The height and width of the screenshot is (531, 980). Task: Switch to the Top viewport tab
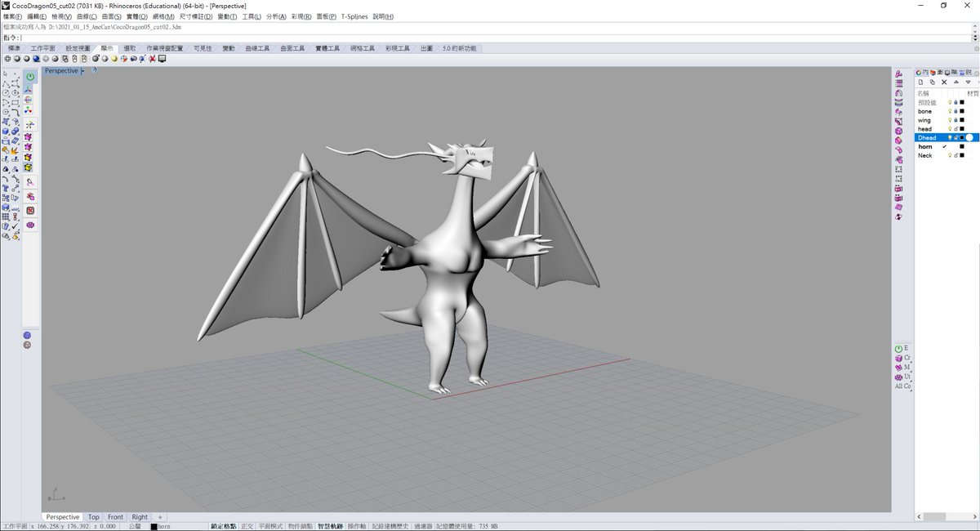point(94,517)
